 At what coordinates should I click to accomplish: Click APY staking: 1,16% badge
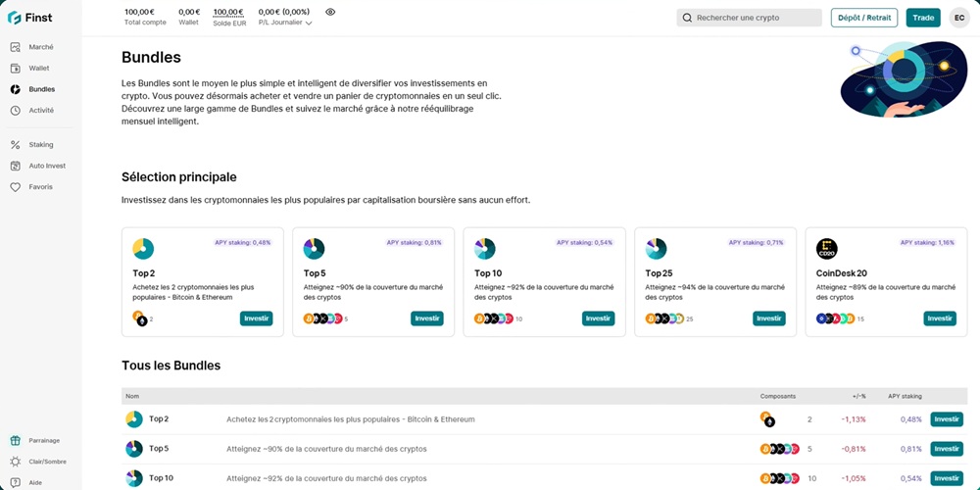click(927, 242)
